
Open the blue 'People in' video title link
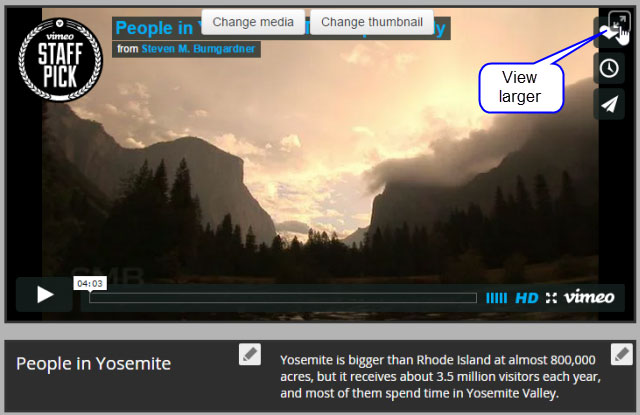pyautogui.click(x=154, y=28)
